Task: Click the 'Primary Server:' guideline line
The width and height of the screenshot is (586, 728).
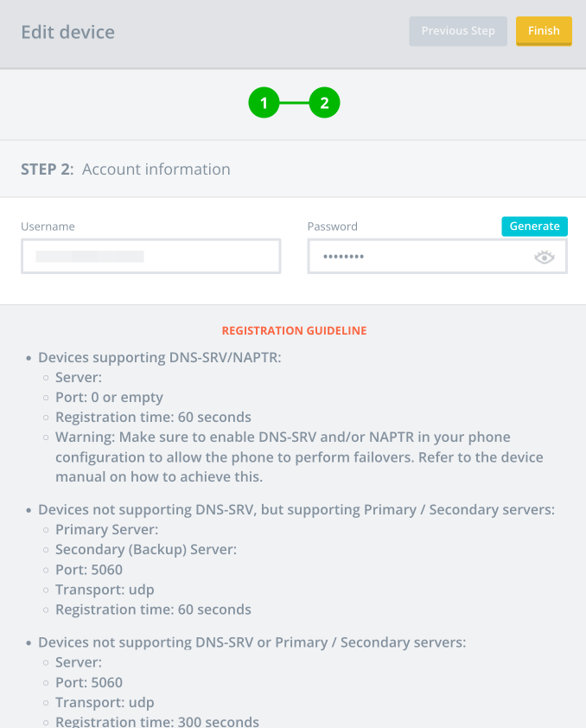Action: point(106,530)
